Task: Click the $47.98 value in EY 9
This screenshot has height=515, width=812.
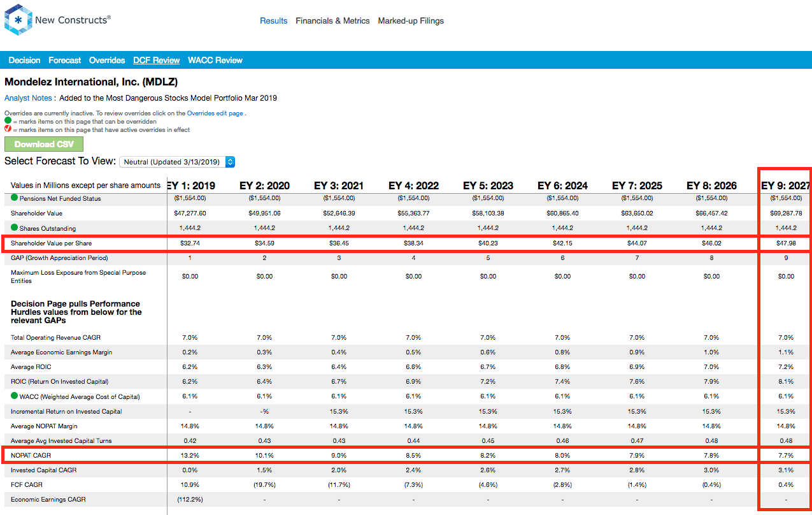Action: (787, 243)
